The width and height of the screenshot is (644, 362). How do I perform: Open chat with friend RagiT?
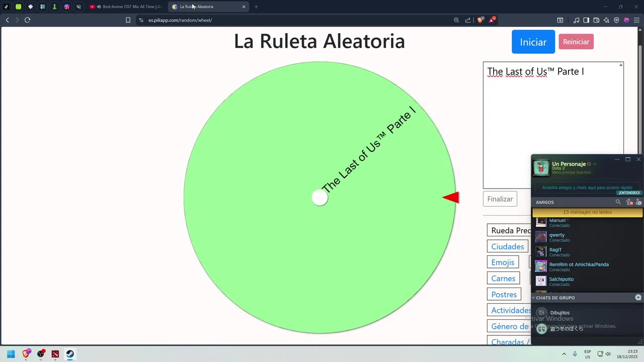coord(587,251)
